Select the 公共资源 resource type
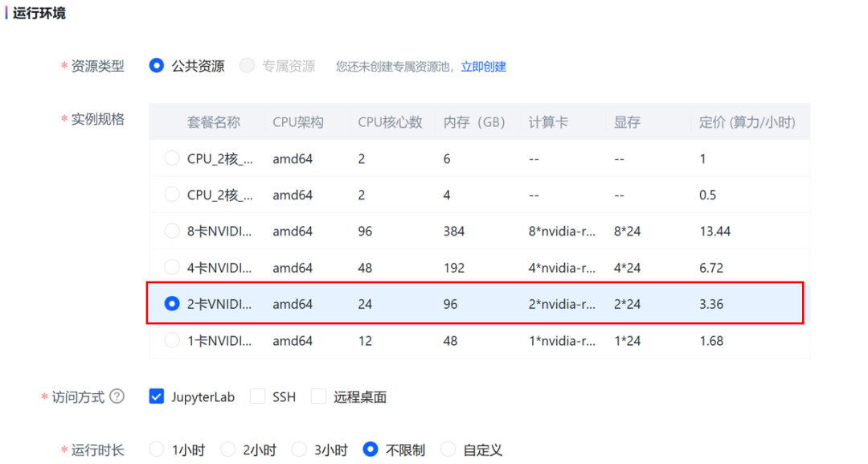 [156, 65]
